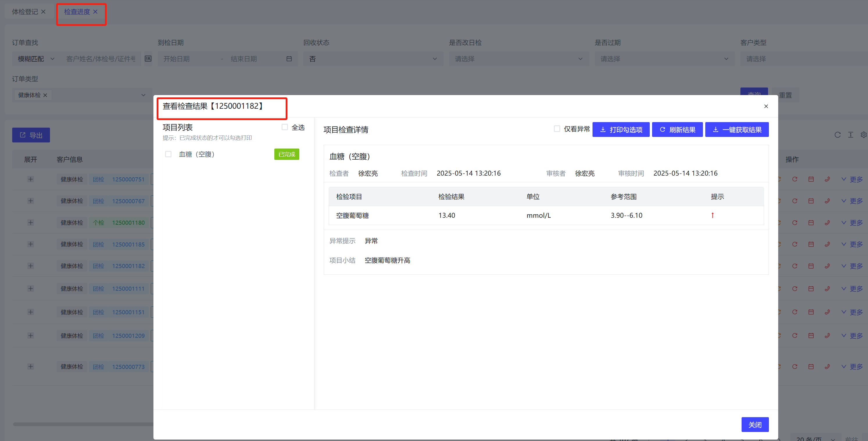This screenshot has width=868, height=441.
Task: Click the phone icon in row 1250001209
Action: click(x=827, y=335)
